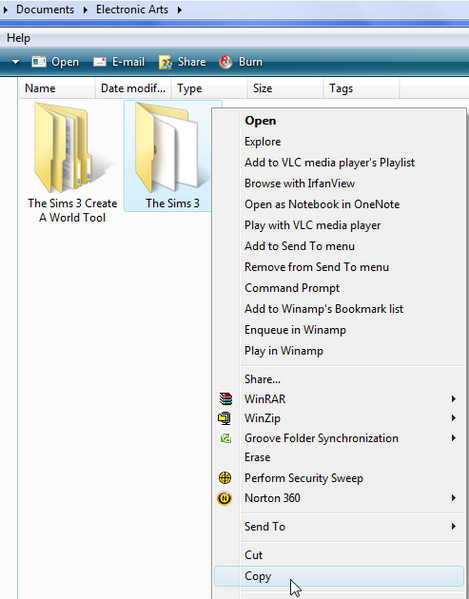Choose Open in the context menu

[x=339, y=121]
